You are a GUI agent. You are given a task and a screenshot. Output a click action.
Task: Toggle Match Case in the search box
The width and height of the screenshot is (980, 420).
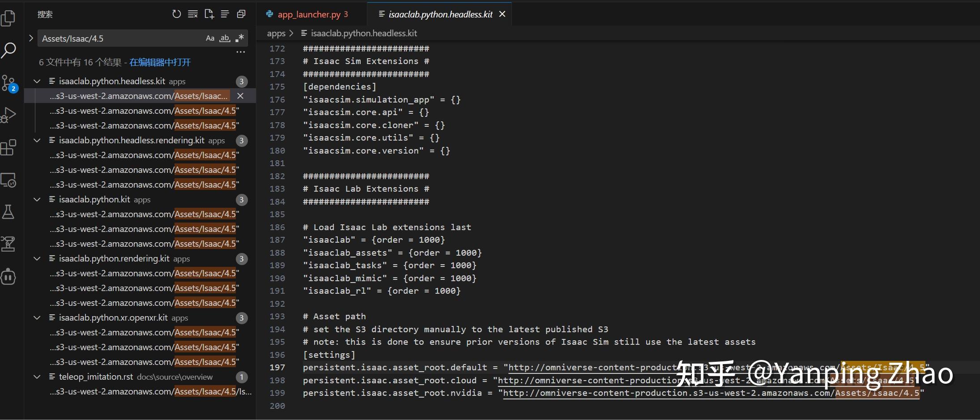tap(210, 38)
